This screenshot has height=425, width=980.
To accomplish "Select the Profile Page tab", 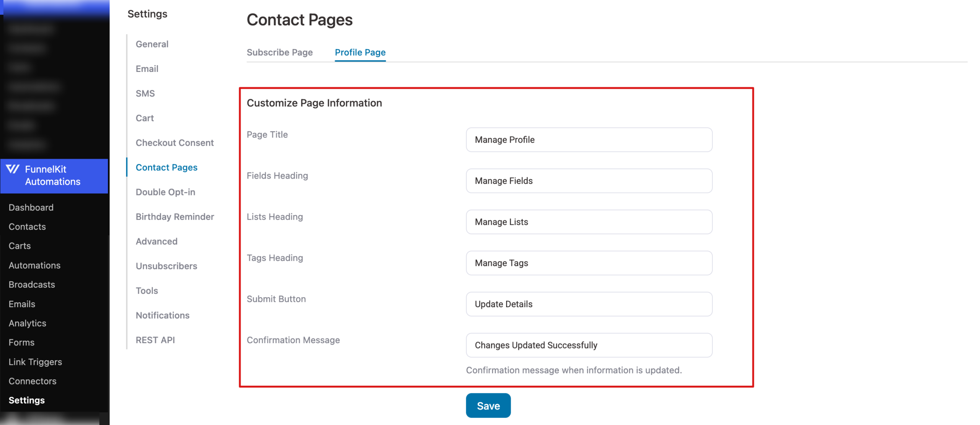I will pyautogui.click(x=359, y=52).
